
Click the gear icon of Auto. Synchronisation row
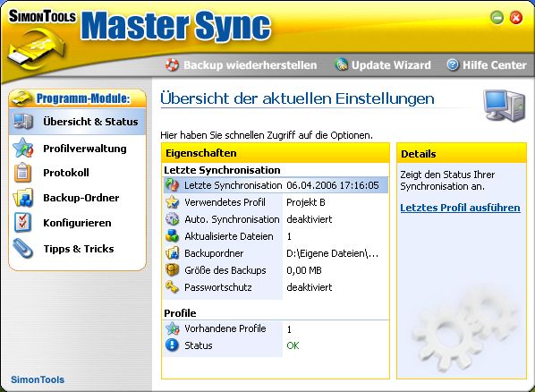[173, 219]
